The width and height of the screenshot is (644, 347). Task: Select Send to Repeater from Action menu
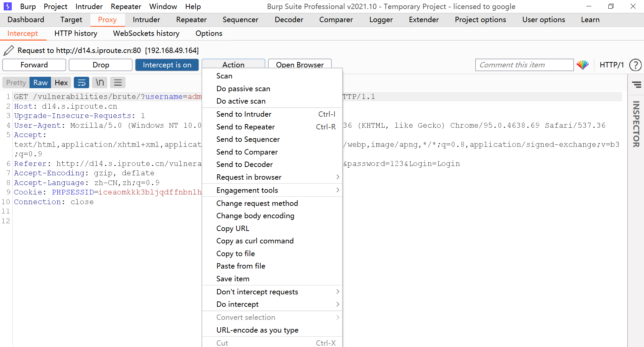click(x=245, y=127)
